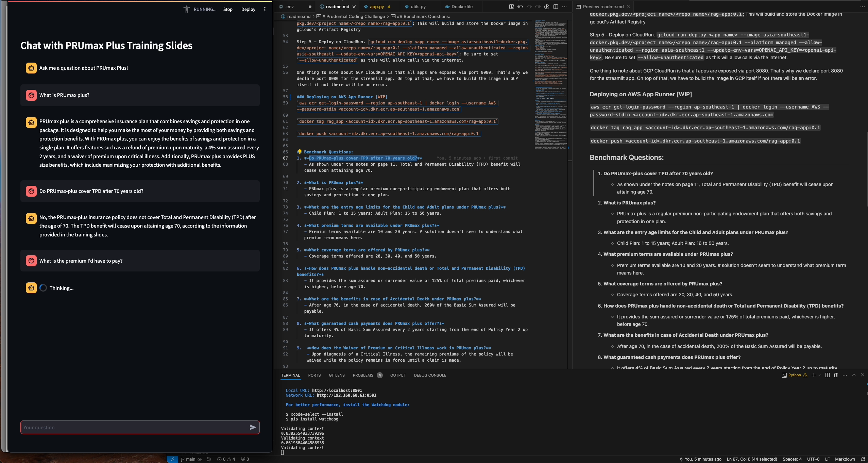
Task: Open the Dockerfile tab
Action: 461,6
